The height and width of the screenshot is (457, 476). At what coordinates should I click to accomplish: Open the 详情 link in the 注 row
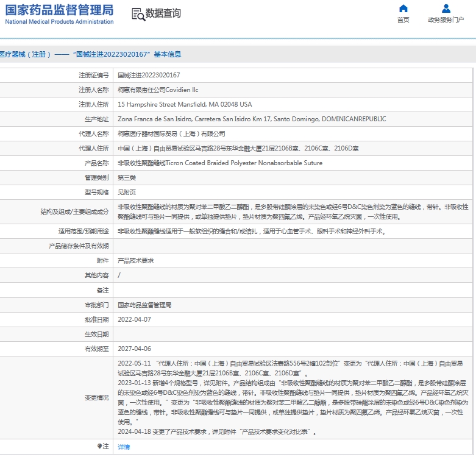click(124, 447)
